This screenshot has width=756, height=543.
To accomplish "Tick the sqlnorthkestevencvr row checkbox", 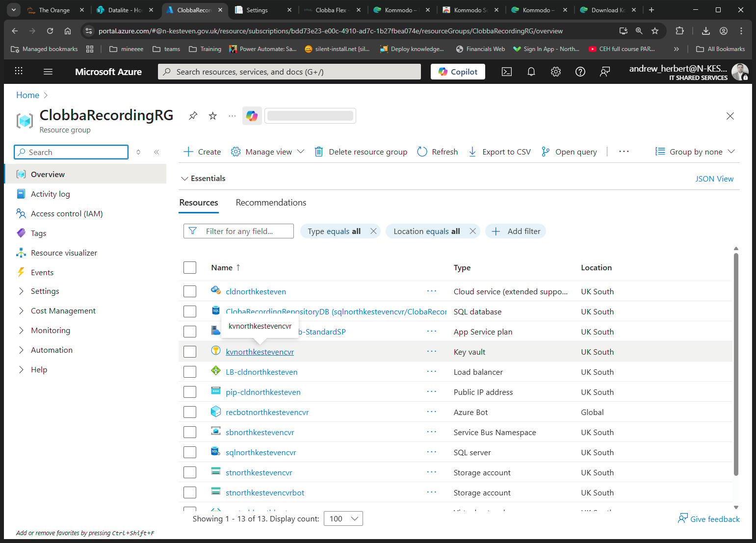I will 190,452.
